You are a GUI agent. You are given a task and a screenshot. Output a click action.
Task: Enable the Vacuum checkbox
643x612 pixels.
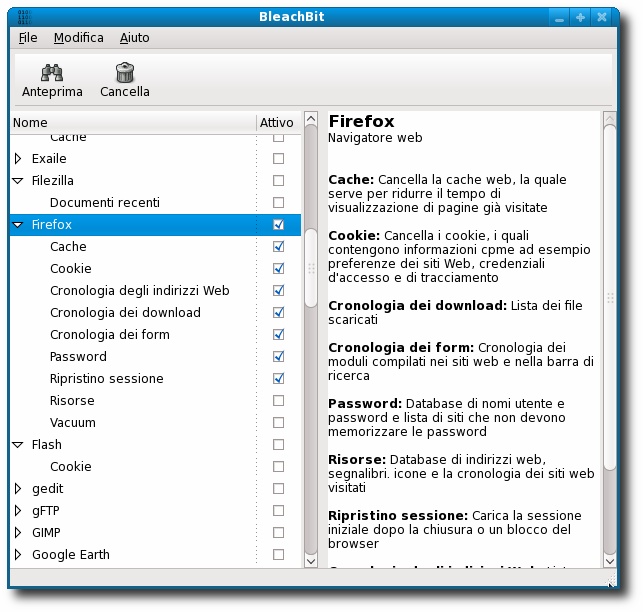pyautogui.click(x=278, y=422)
